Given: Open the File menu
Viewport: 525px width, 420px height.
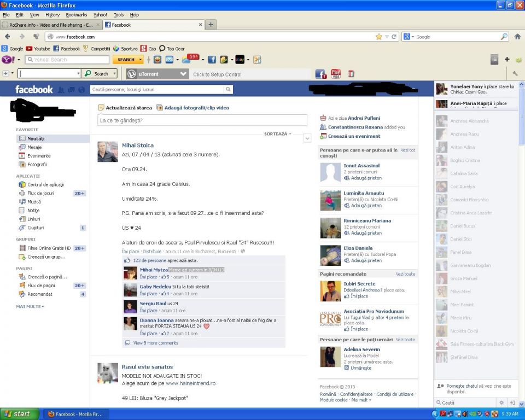Looking at the screenshot, I should pos(7,15).
